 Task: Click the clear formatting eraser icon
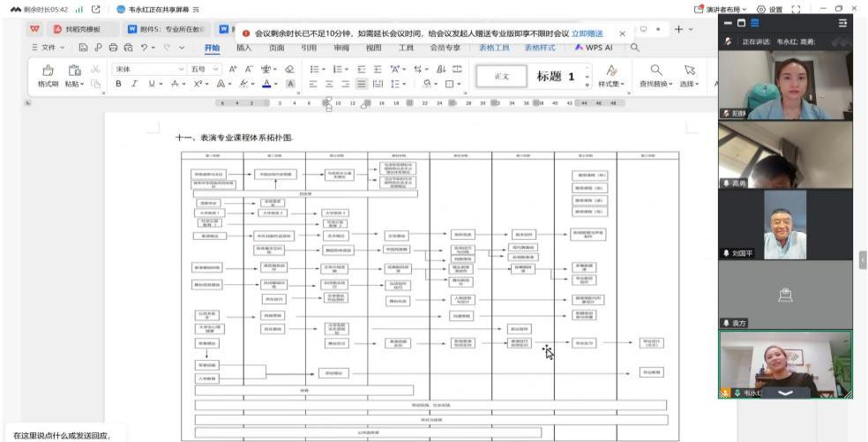tap(289, 69)
